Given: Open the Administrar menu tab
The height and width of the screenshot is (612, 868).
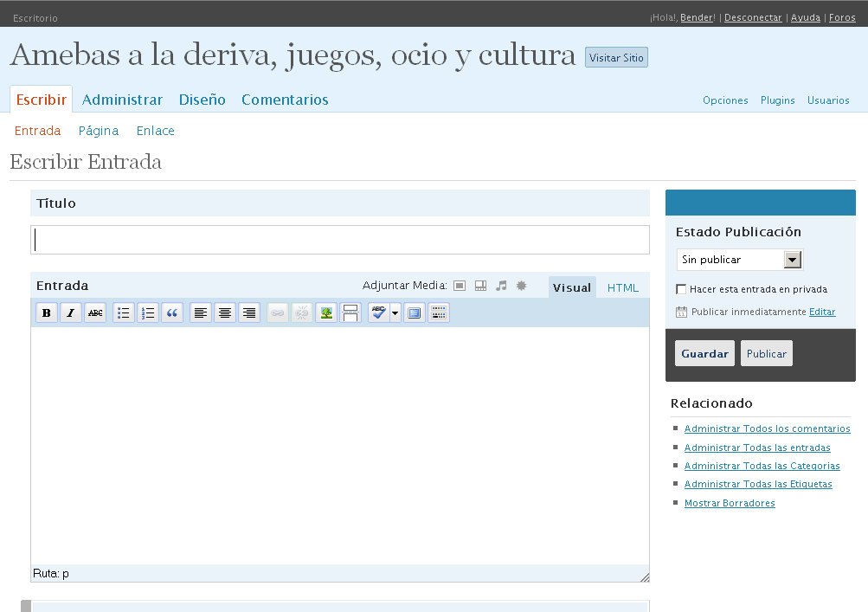Looking at the screenshot, I should point(122,100).
